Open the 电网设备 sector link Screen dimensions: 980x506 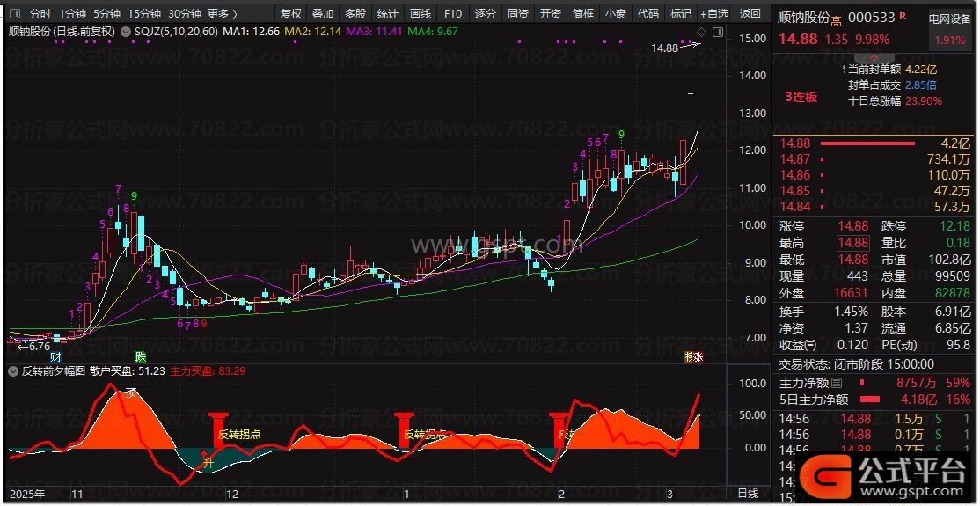click(949, 18)
